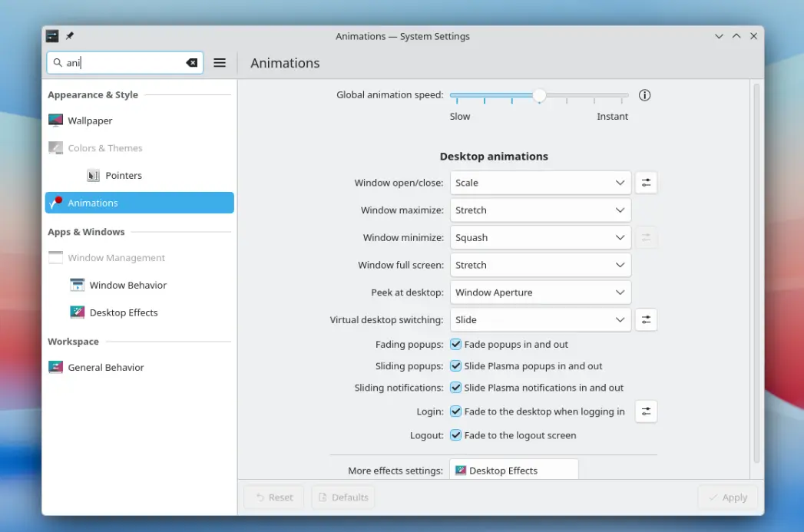Click the System Settings window icon

pos(52,36)
